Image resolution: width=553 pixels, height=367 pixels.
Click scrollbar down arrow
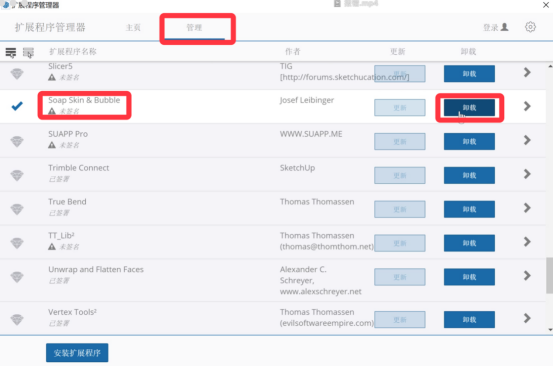[550, 330]
